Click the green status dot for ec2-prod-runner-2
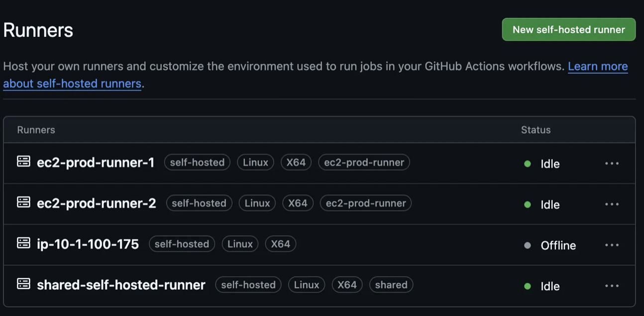644x316 pixels. (x=528, y=204)
